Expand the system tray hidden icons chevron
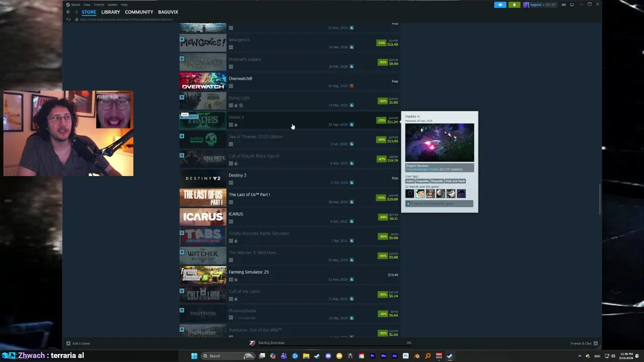Image resolution: width=644 pixels, height=362 pixels. click(580, 356)
